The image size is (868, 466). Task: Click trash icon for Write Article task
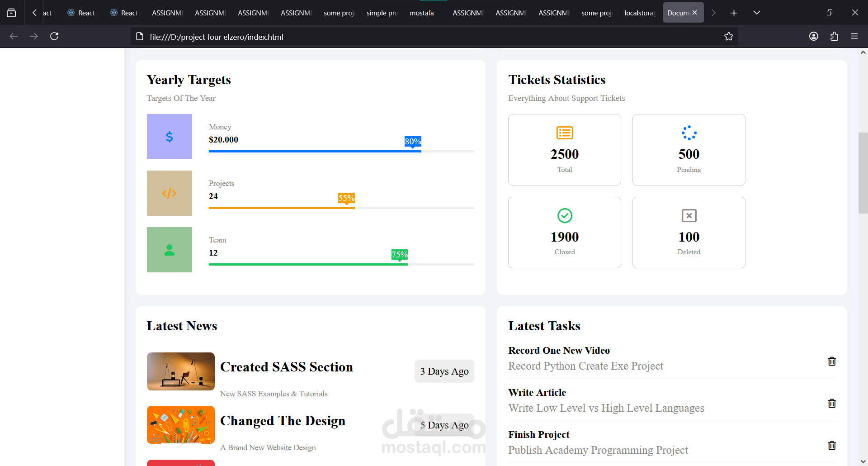pyautogui.click(x=831, y=403)
